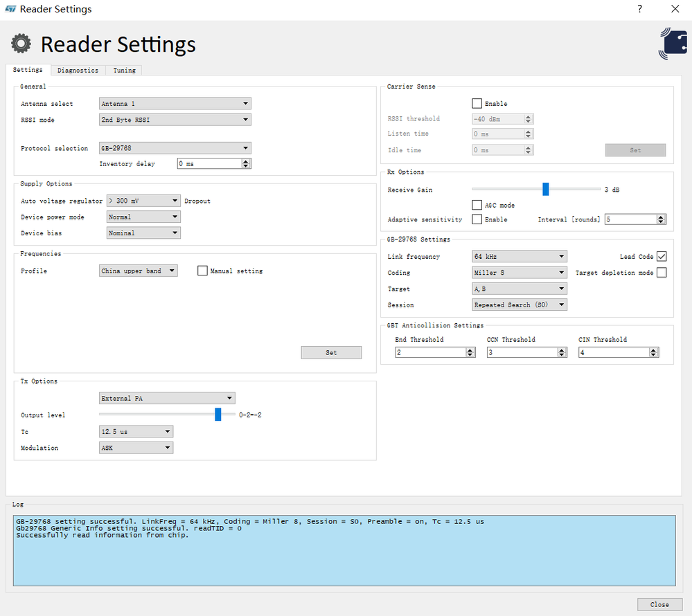Image resolution: width=692 pixels, height=616 pixels.
Task: Open the Device power mode dropdown
Action: 143,217
